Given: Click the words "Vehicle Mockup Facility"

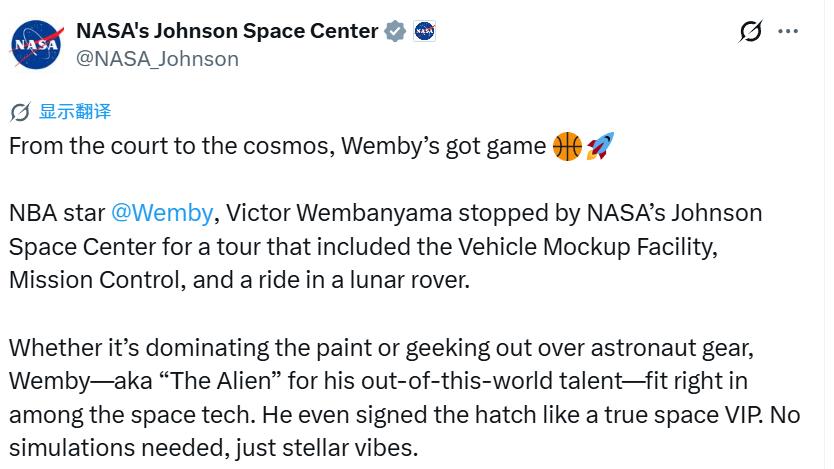Looking at the screenshot, I should coord(586,246).
